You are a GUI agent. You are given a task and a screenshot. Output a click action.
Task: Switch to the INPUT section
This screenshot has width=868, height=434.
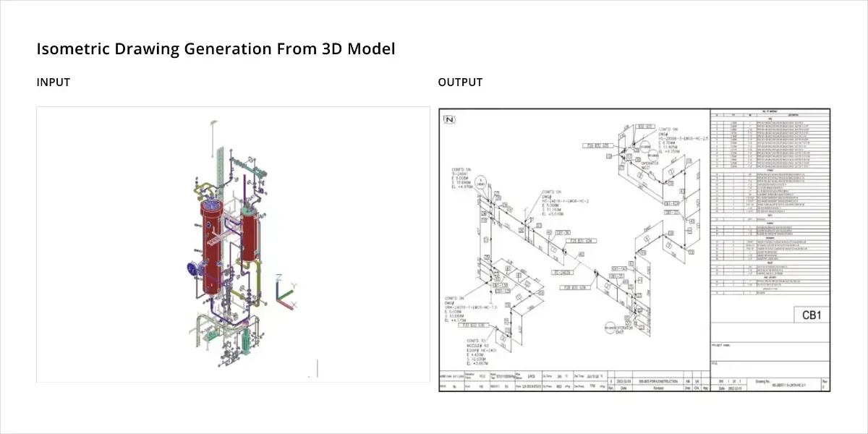click(x=51, y=82)
